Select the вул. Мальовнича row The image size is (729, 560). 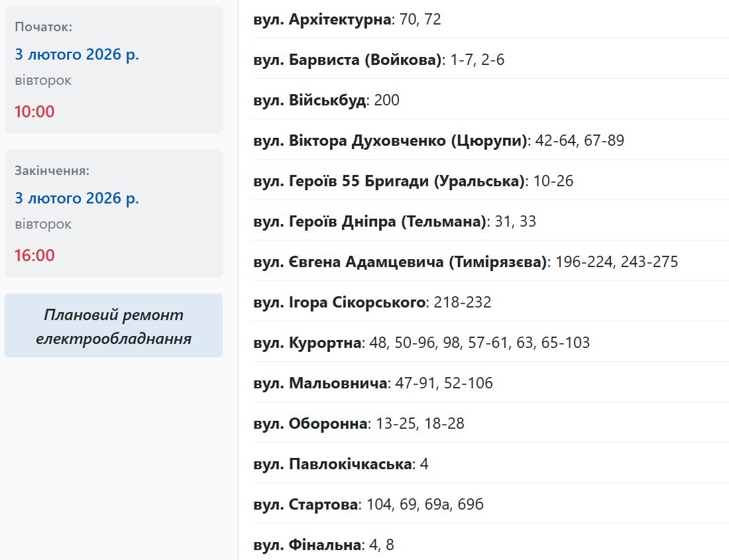click(x=372, y=384)
